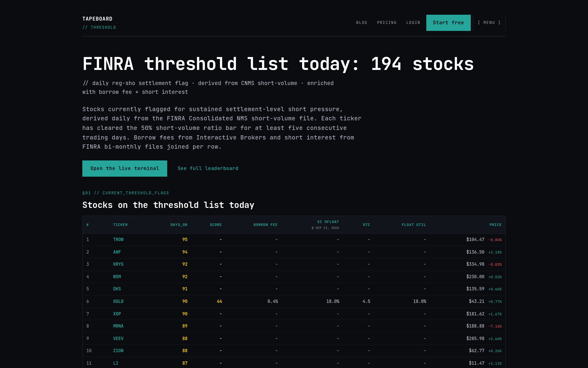Screen dimensions: 588x368
Task: Click the DTC column header
Action: [x=366, y=225]
